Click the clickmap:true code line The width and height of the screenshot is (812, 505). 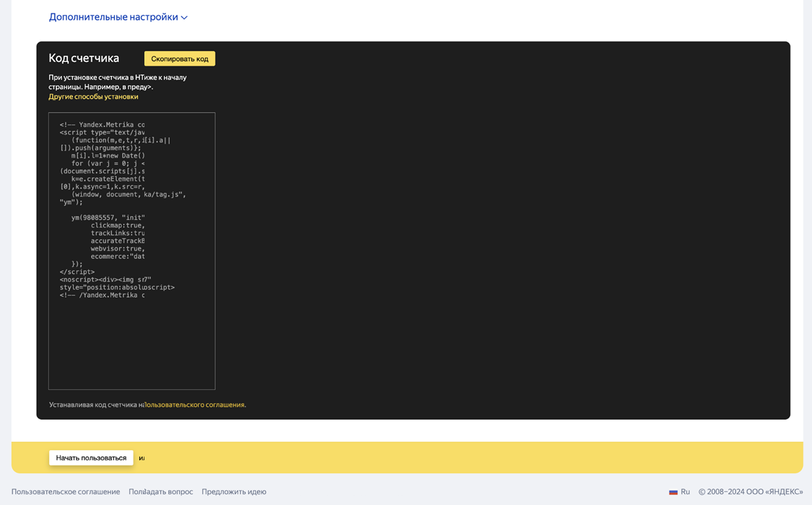[118, 225]
